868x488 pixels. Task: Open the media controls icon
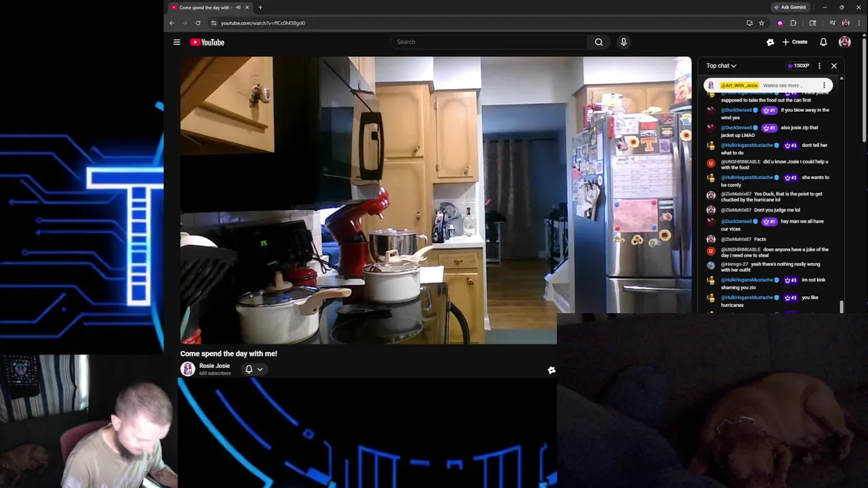[833, 23]
